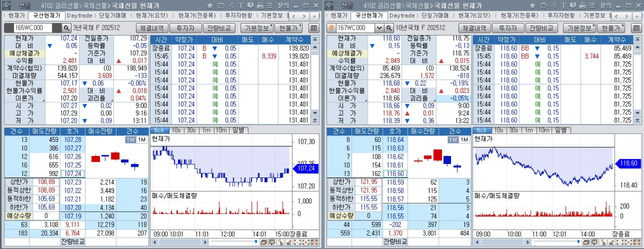
Task: Click rightmost orange frame icon in left chart toolbar
Action: [314, 243]
